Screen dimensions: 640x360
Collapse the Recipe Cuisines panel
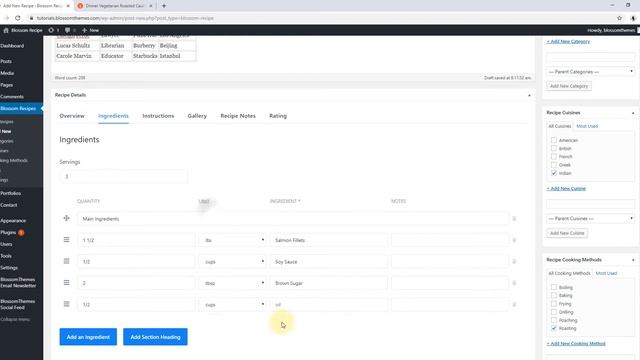point(633,113)
